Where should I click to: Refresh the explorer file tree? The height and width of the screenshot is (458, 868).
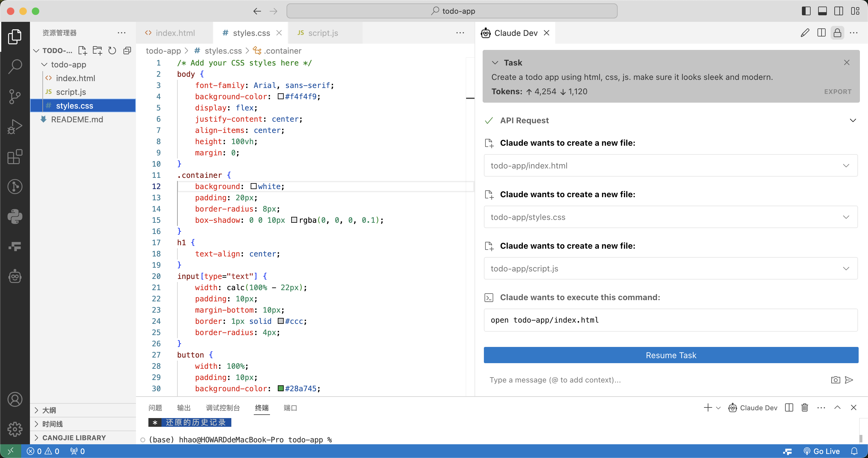112,51
